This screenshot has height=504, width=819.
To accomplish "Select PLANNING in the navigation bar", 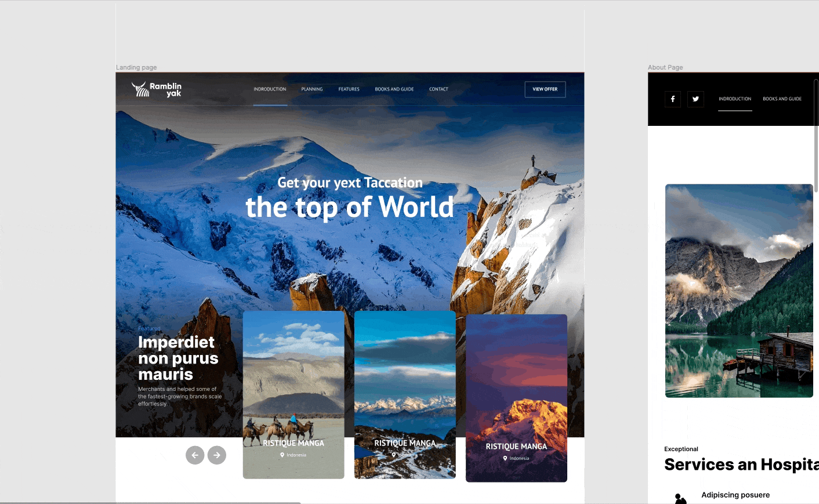I will [312, 89].
